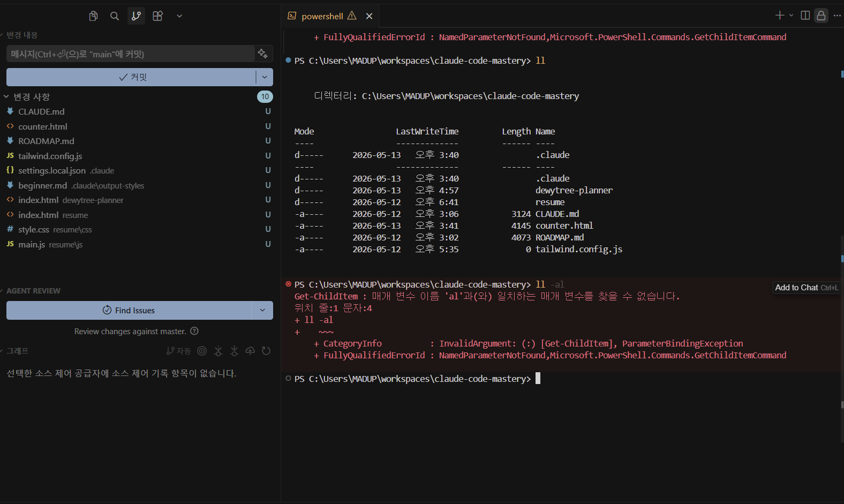
Task: Click the warning icon on powershell tab
Action: point(352,16)
